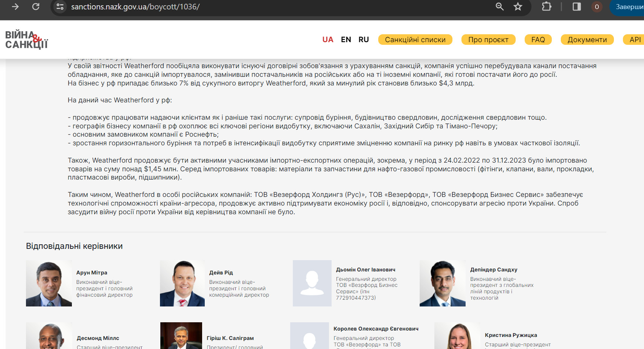
Task: Click the Відповідальні керівники heading
Action: click(74, 246)
